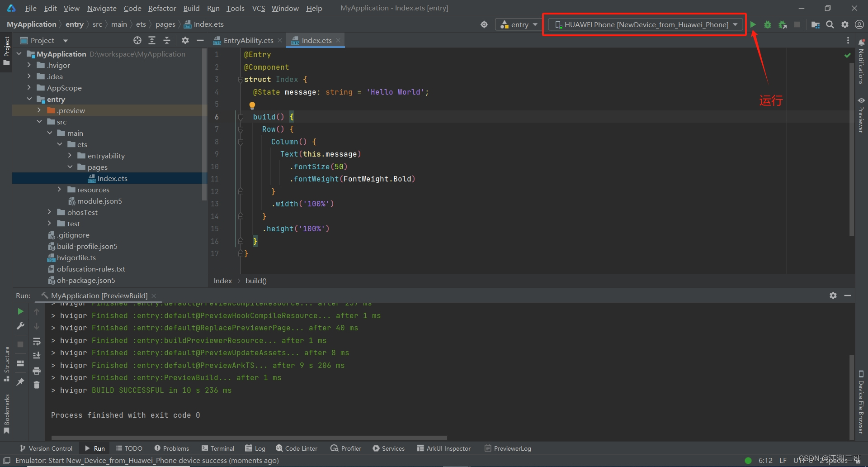The image size is (868, 467).
Task: Open the ArkUI Inspector tool window
Action: click(x=444, y=448)
